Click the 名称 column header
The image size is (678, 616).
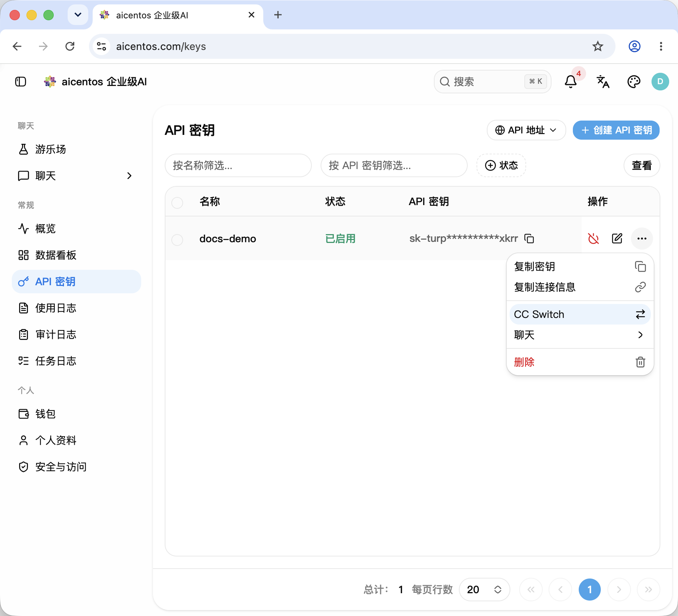point(210,201)
